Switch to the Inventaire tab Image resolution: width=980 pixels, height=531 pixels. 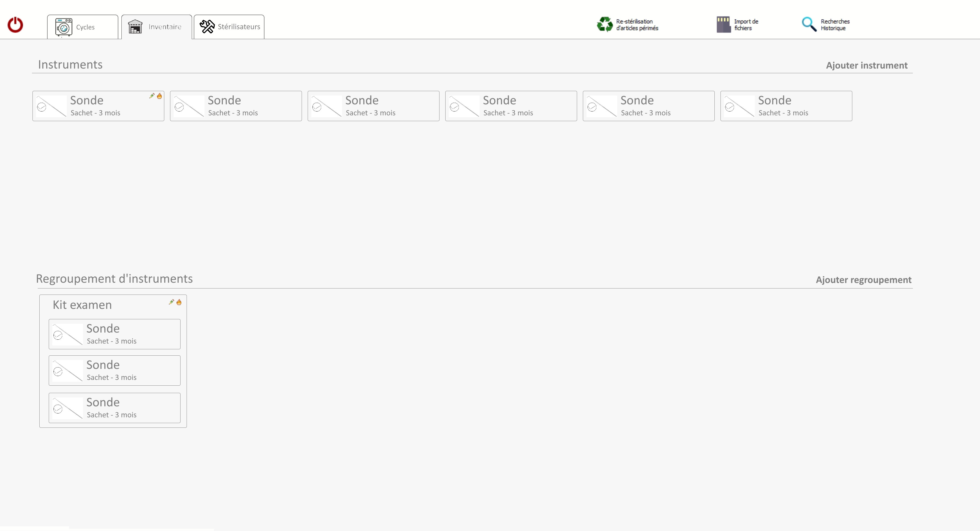click(156, 27)
